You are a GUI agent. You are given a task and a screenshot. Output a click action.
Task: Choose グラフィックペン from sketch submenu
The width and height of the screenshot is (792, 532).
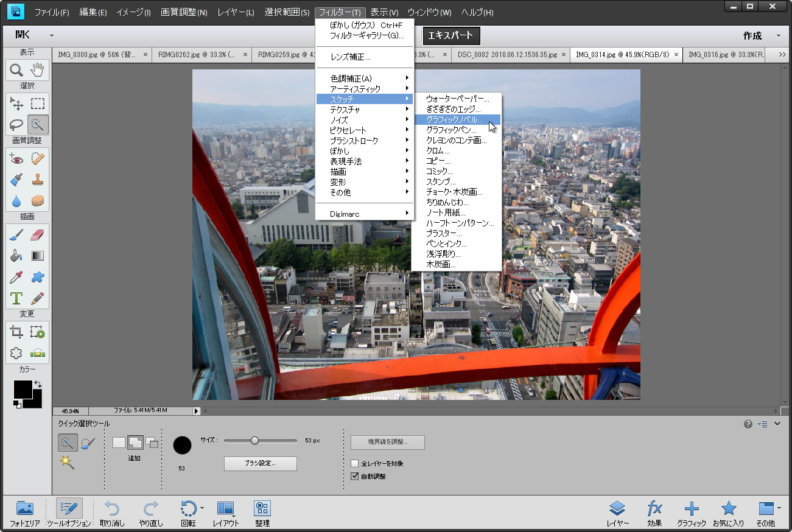(451, 130)
